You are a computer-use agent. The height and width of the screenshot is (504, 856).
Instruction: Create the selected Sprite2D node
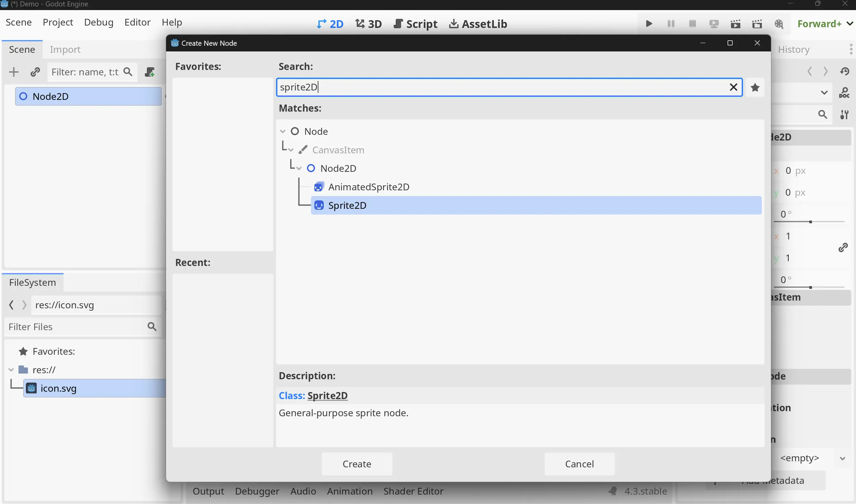pyautogui.click(x=357, y=464)
